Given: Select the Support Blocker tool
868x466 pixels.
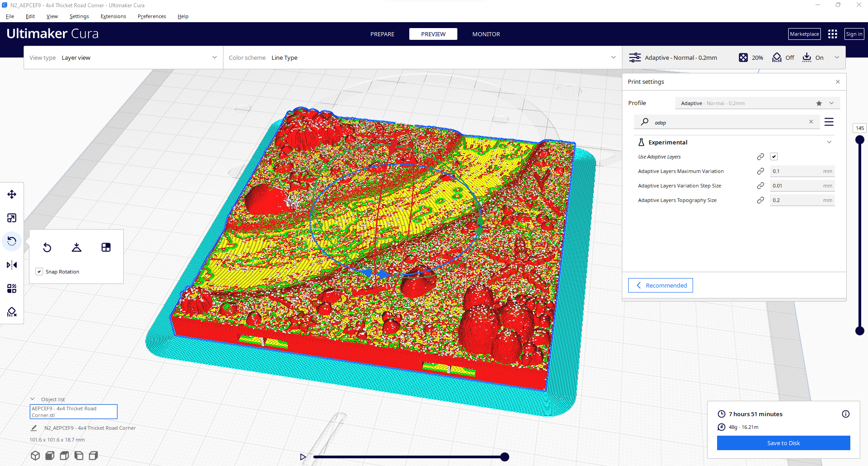Looking at the screenshot, I should pos(12,312).
